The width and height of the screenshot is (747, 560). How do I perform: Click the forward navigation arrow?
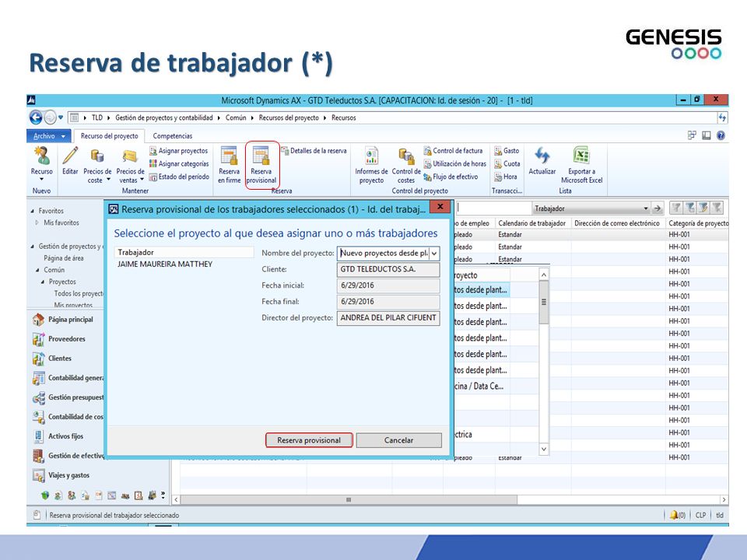(50, 117)
